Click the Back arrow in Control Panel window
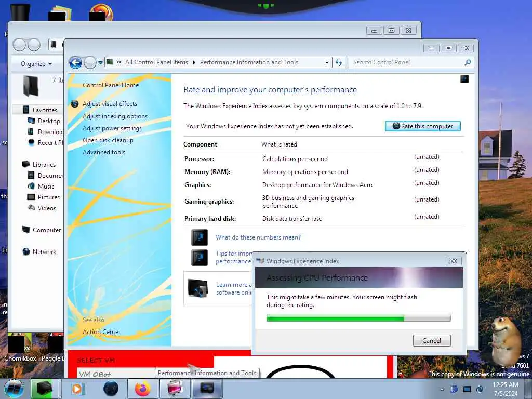This screenshot has width=532, height=399. tap(75, 62)
